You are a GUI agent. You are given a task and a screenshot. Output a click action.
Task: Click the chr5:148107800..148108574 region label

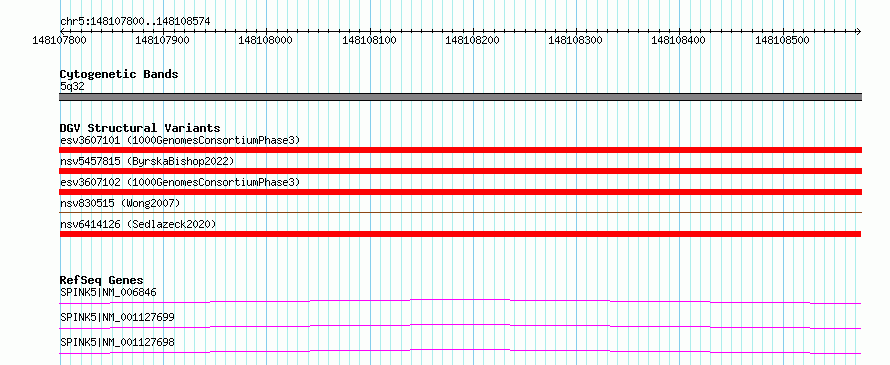[x=135, y=21]
